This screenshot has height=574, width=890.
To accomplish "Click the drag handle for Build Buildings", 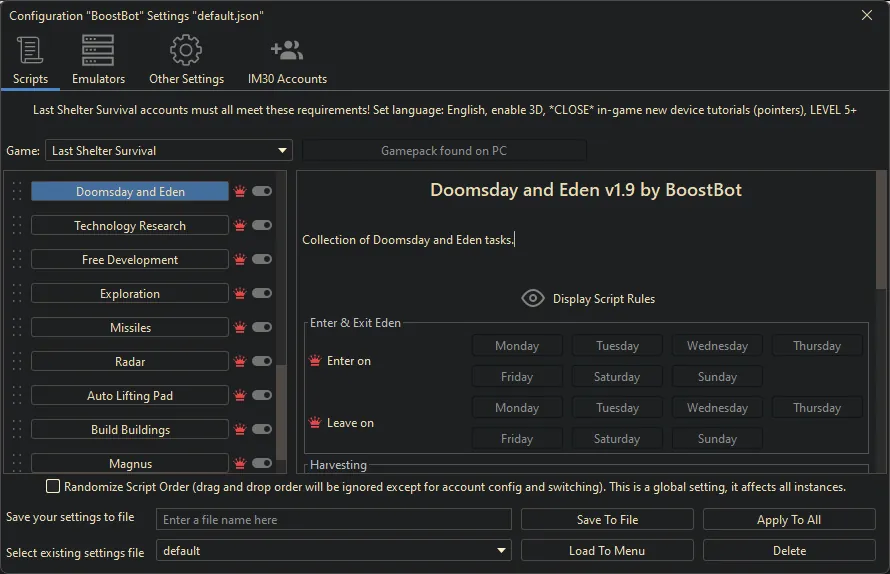I will [x=17, y=430].
